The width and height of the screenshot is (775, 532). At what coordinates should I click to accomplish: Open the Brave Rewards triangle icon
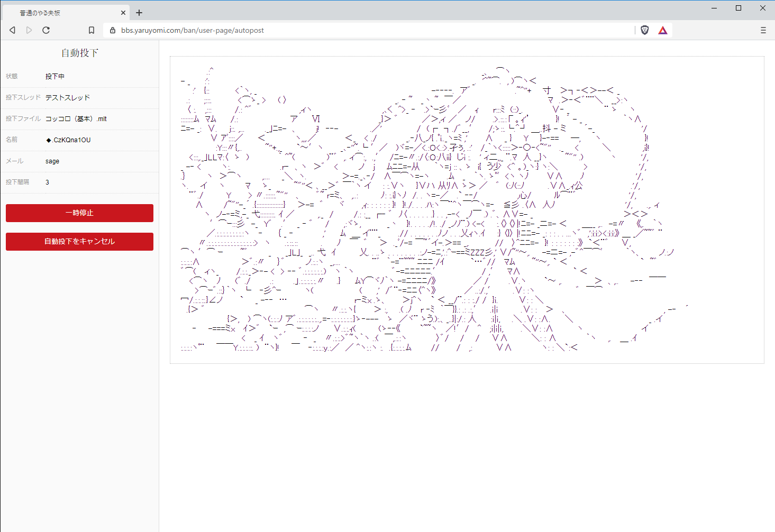[x=662, y=30]
